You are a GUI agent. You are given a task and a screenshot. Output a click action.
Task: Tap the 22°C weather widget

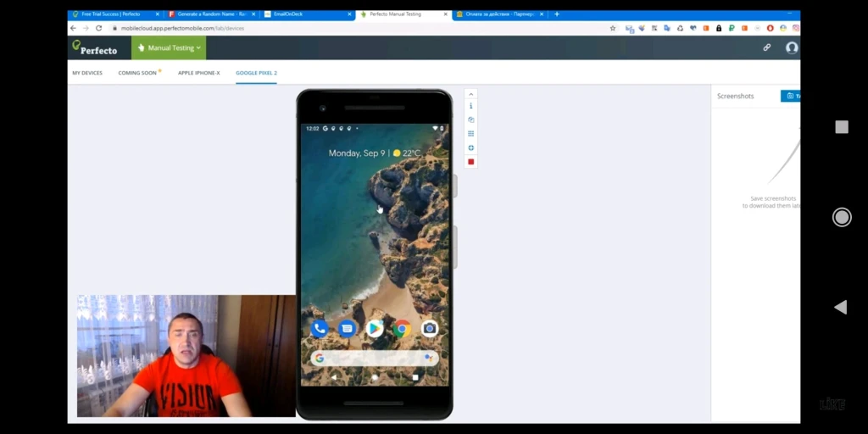pos(406,153)
